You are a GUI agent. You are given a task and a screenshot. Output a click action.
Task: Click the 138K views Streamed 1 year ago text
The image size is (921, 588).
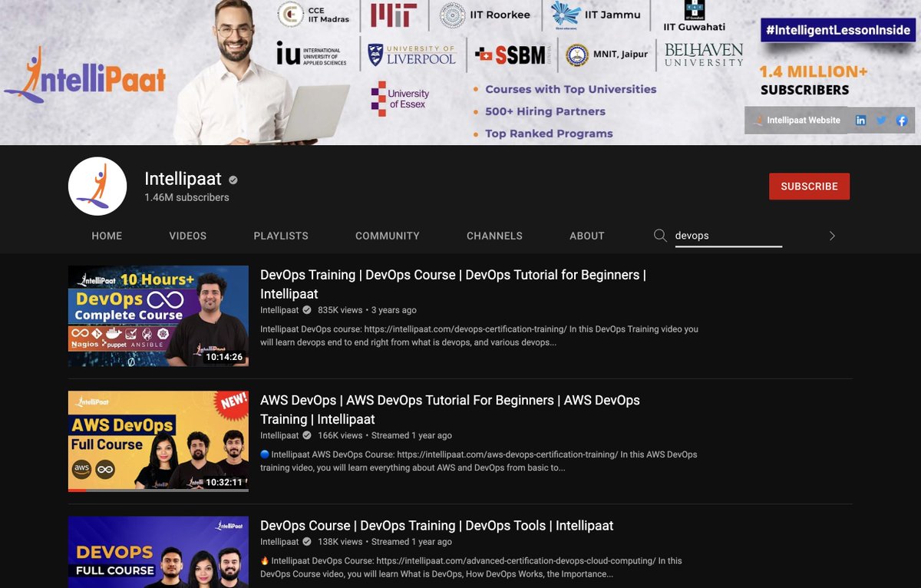[x=385, y=542]
